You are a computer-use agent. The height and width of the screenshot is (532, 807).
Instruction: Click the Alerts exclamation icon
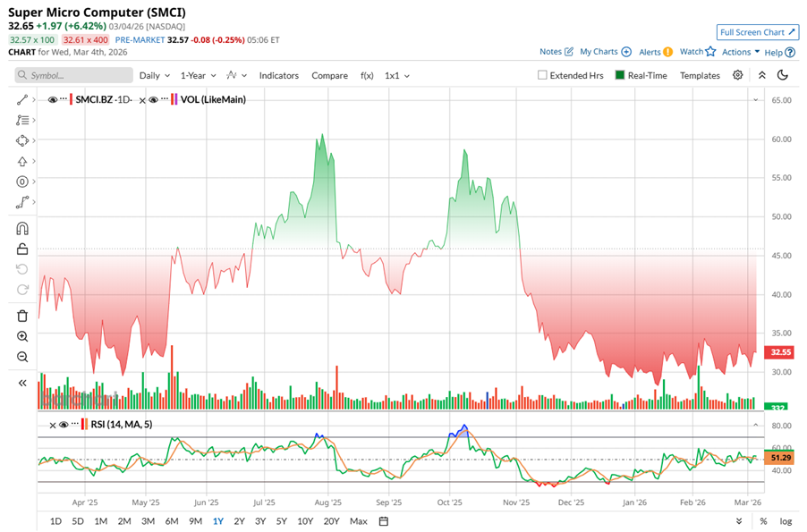coord(667,52)
